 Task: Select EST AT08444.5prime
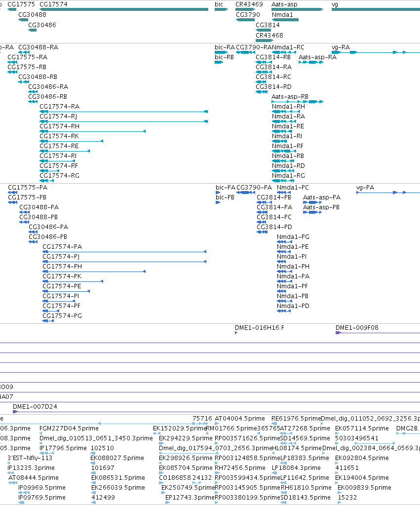pyautogui.click(x=34, y=478)
